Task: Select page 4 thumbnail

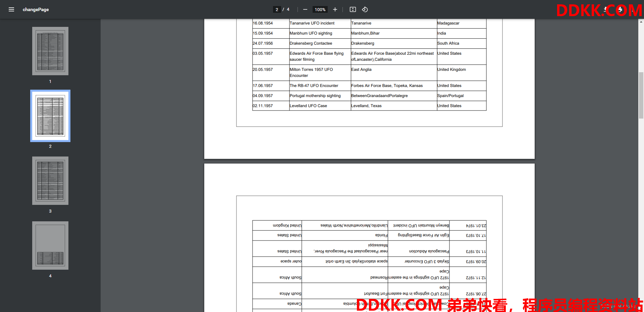Action: pos(50,246)
